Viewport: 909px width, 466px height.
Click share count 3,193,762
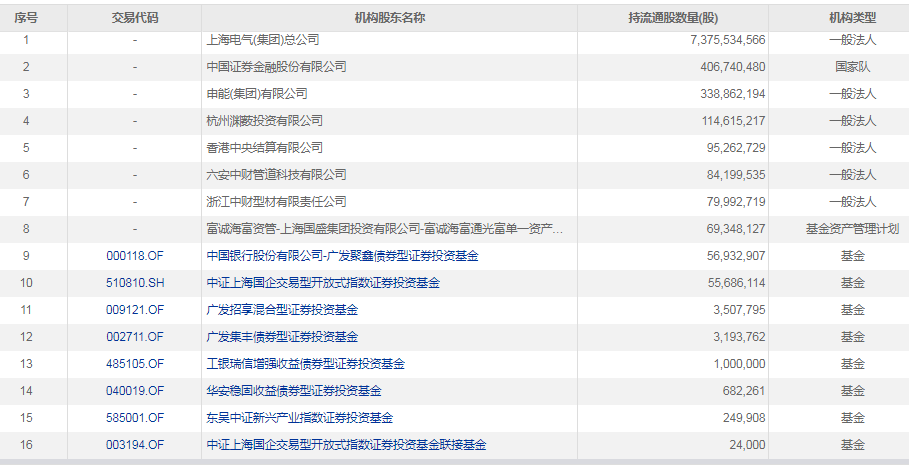tap(739, 337)
